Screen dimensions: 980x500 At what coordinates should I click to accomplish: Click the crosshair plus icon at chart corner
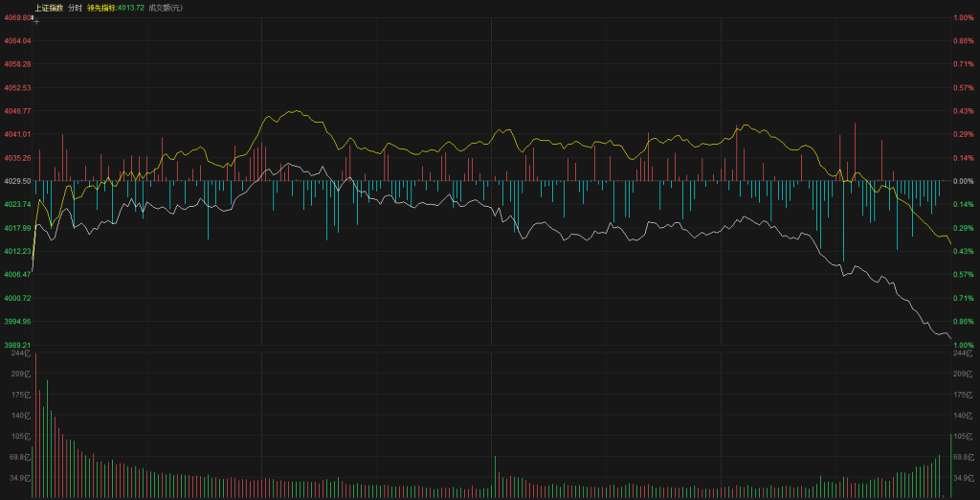36,18
